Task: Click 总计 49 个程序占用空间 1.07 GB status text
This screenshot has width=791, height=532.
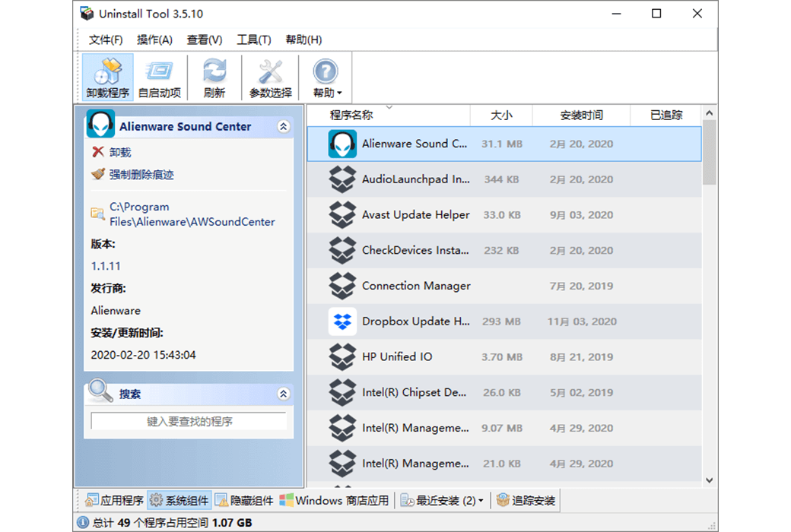Action: (x=172, y=522)
